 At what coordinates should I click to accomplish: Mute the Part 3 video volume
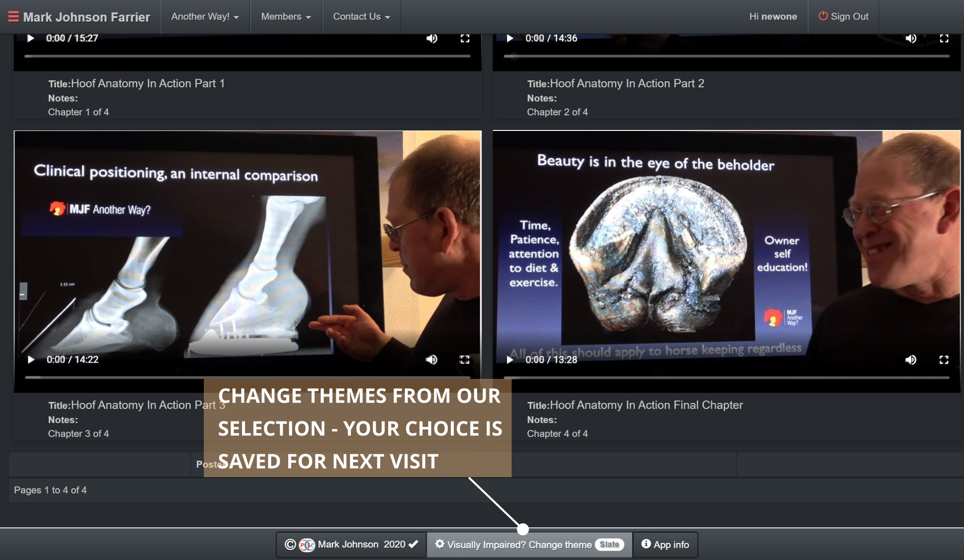[431, 359]
